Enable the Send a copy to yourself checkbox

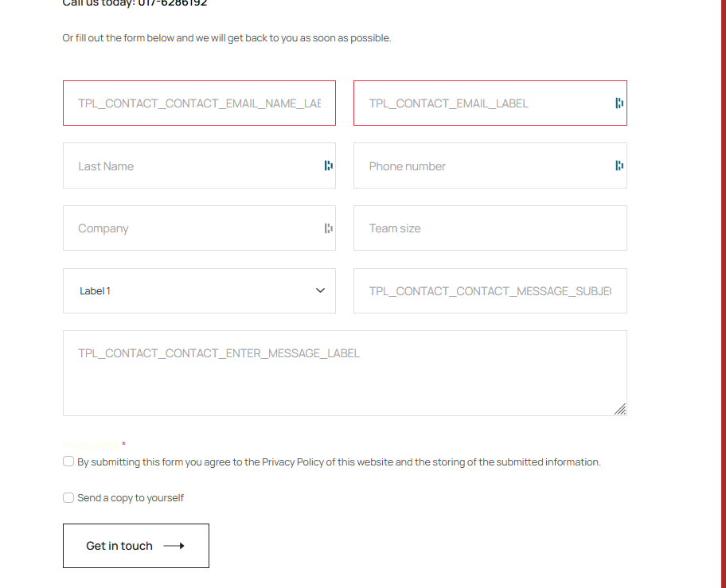(68, 498)
